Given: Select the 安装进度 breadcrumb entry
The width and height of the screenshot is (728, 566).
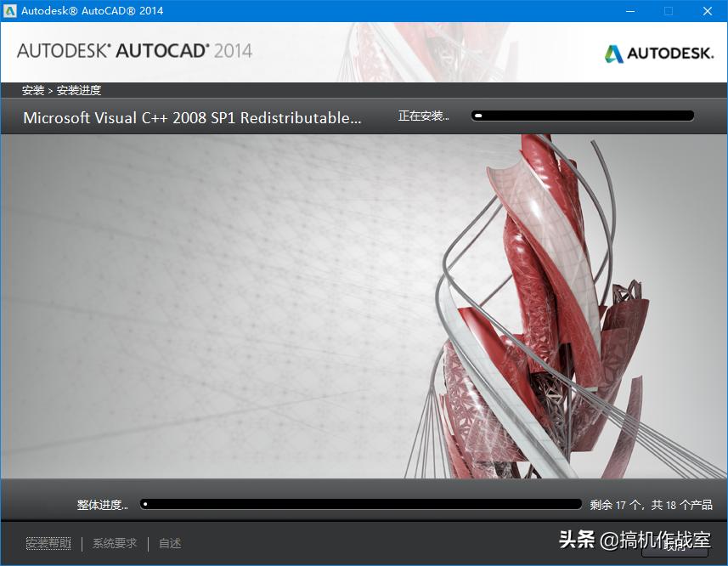Looking at the screenshot, I should pos(78,90).
